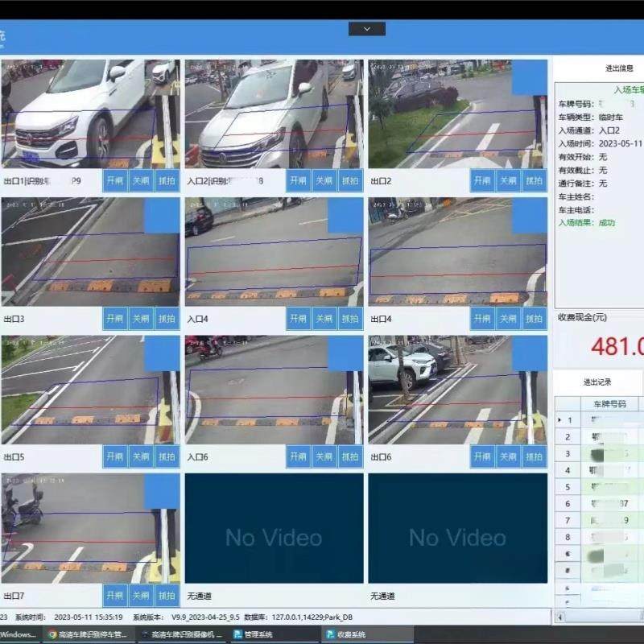Viewport: 644px width, 644px height.
Task: Open Chrome 高清车牌识别停车管 taskbar item
Action: point(88,634)
